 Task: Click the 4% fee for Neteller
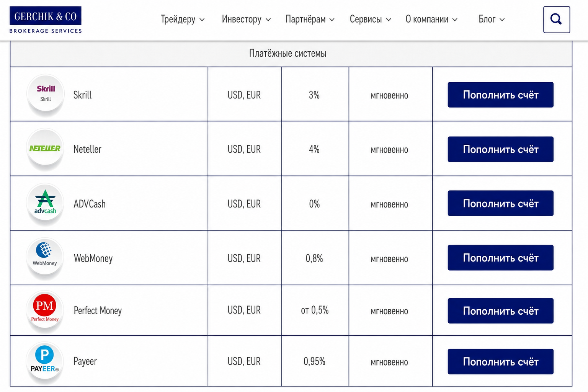tap(314, 149)
